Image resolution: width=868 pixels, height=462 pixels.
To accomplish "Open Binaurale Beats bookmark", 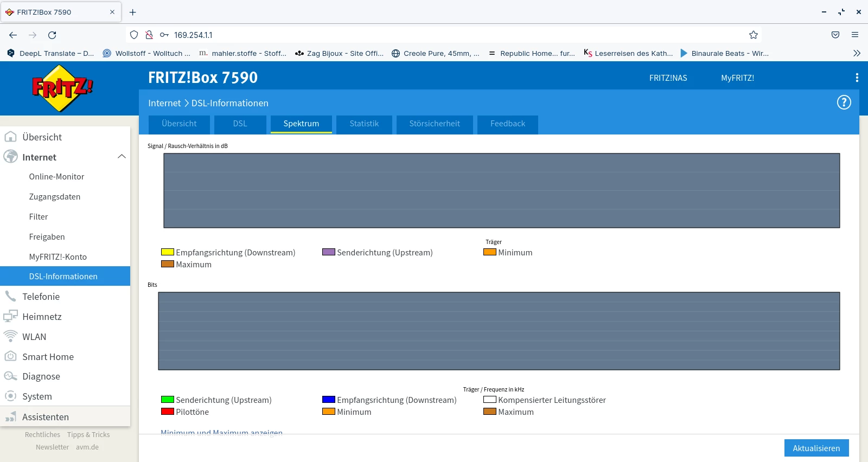I will pos(724,53).
